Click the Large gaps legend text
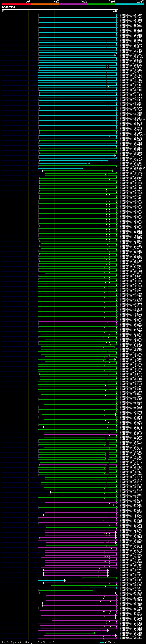The width and height of the screenshot is (146, 644). coord(28,642)
